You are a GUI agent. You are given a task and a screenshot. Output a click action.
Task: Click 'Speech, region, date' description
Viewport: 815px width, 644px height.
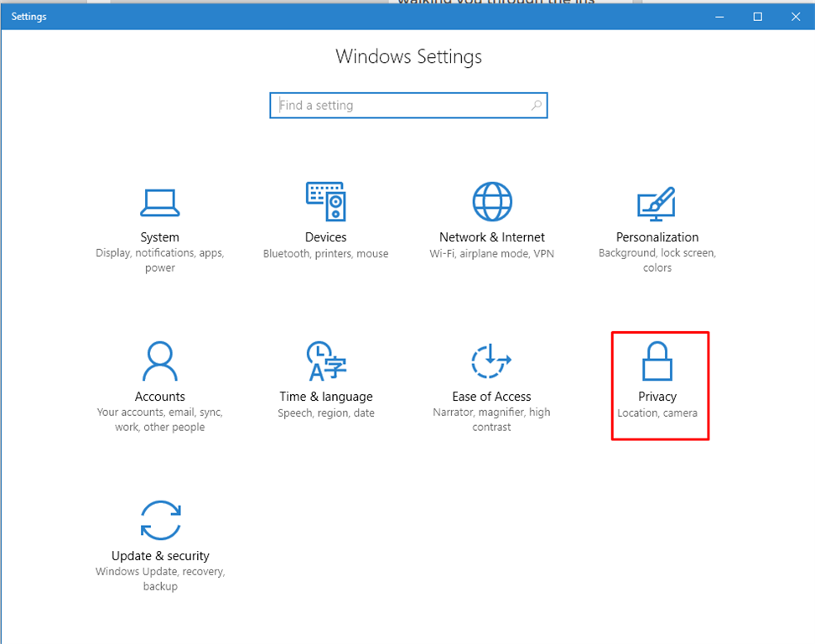click(x=326, y=413)
